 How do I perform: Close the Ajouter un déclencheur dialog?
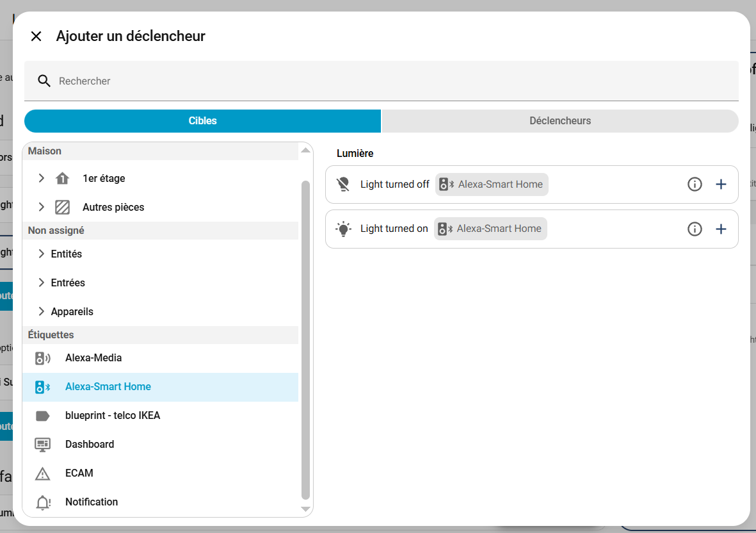click(36, 37)
